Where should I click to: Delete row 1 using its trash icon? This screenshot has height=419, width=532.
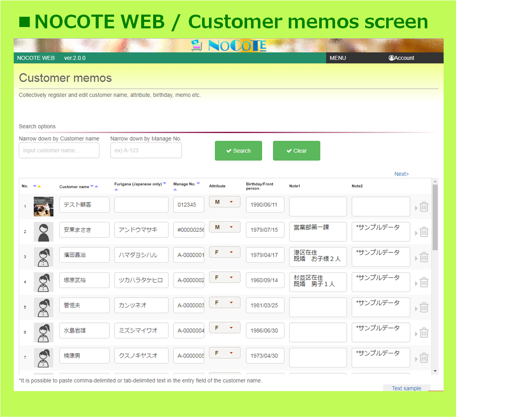[424, 207]
